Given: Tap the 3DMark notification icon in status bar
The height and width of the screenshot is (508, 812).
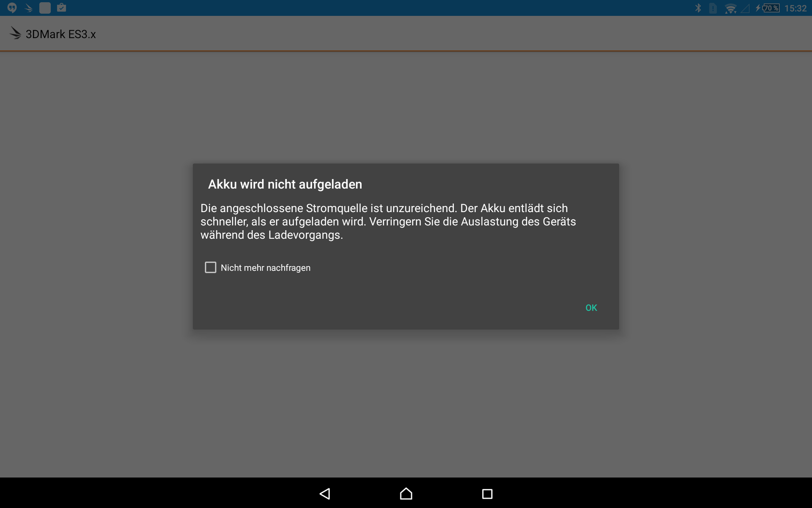Looking at the screenshot, I should (x=28, y=8).
